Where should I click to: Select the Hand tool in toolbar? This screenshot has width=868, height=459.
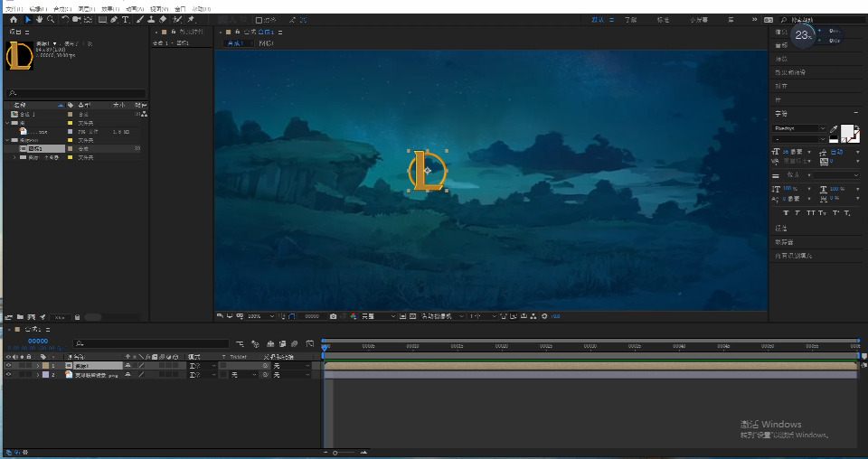[39, 19]
